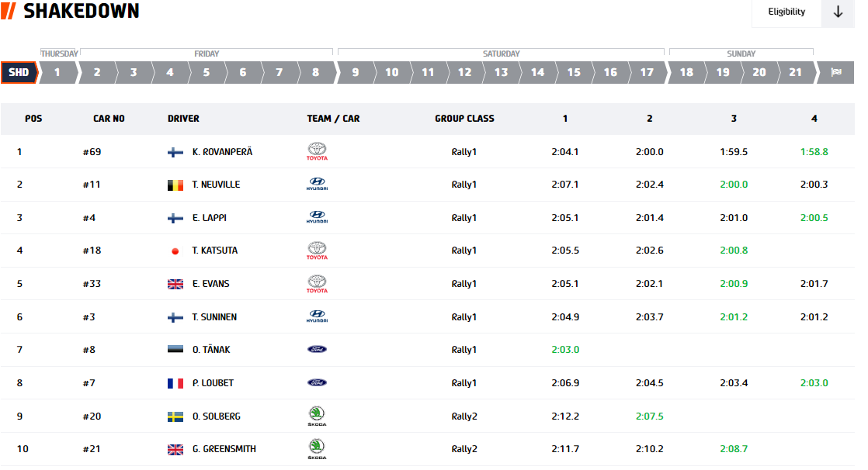
Task: Select stage 9 under Saturday
Action: point(356,72)
